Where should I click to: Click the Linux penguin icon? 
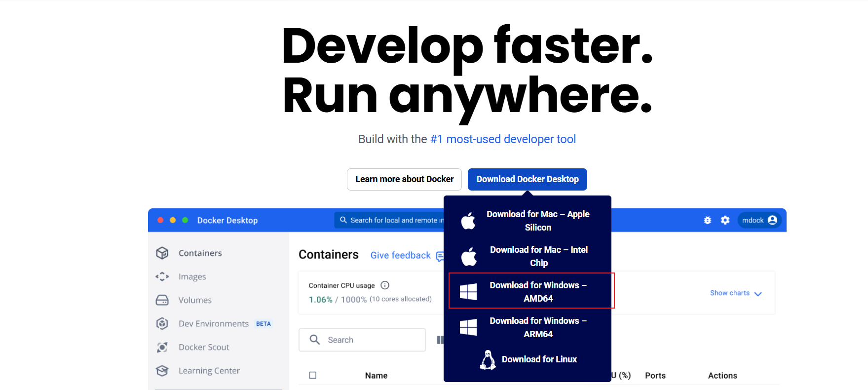pos(488,360)
